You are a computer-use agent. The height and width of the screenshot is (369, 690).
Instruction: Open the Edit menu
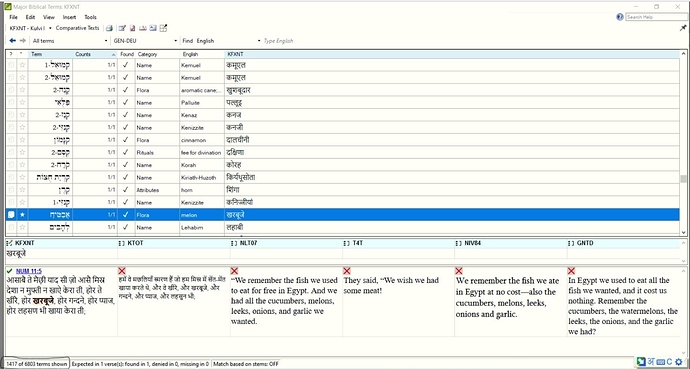pyautogui.click(x=30, y=17)
